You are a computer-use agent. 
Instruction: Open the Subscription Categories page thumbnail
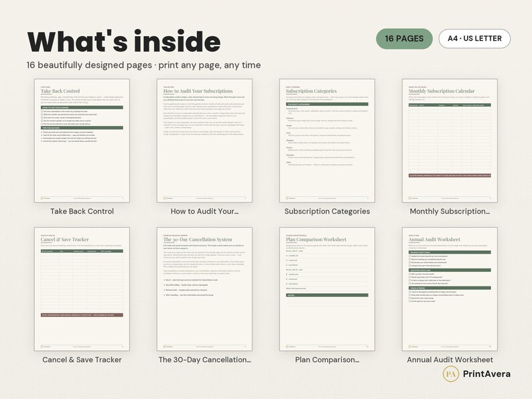coord(327,141)
